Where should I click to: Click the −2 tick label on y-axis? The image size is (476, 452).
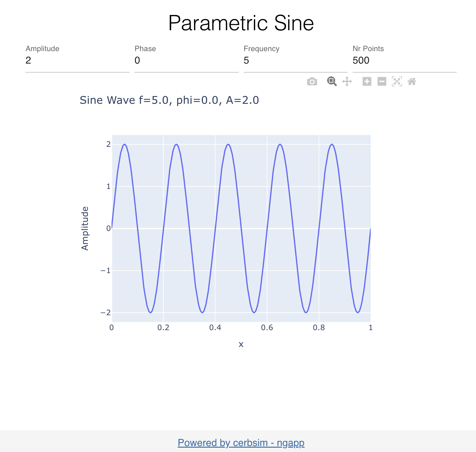[x=106, y=313]
